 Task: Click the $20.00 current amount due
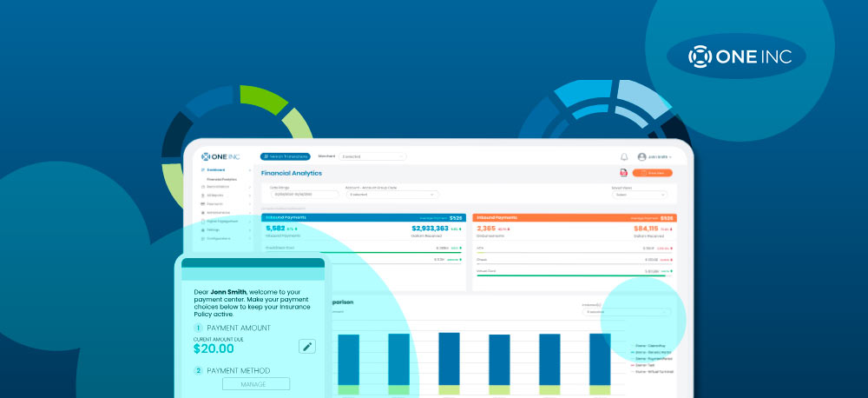(214, 348)
